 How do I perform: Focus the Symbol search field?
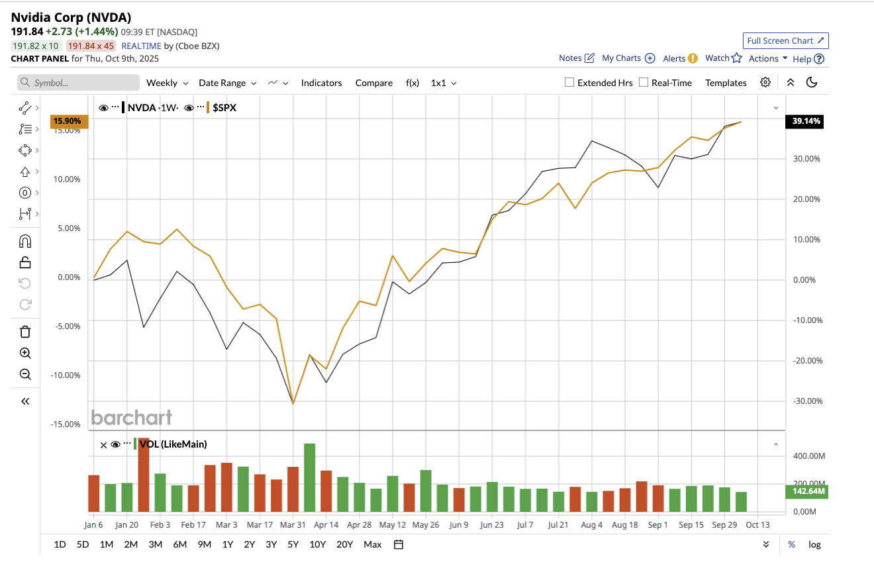pyautogui.click(x=78, y=83)
